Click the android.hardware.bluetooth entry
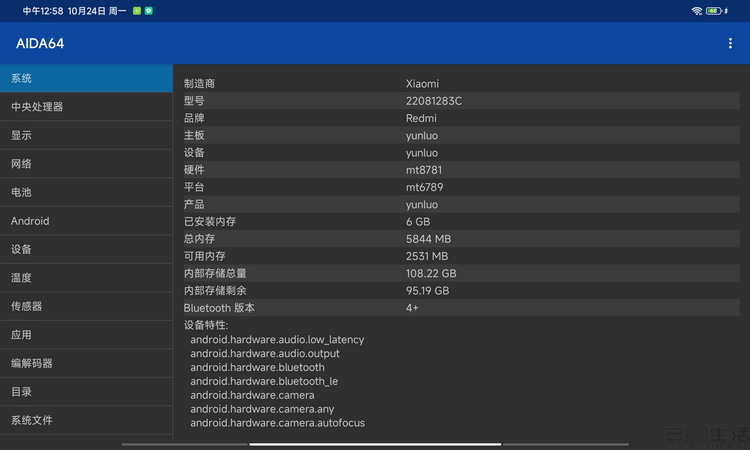750x450 pixels. (257, 367)
